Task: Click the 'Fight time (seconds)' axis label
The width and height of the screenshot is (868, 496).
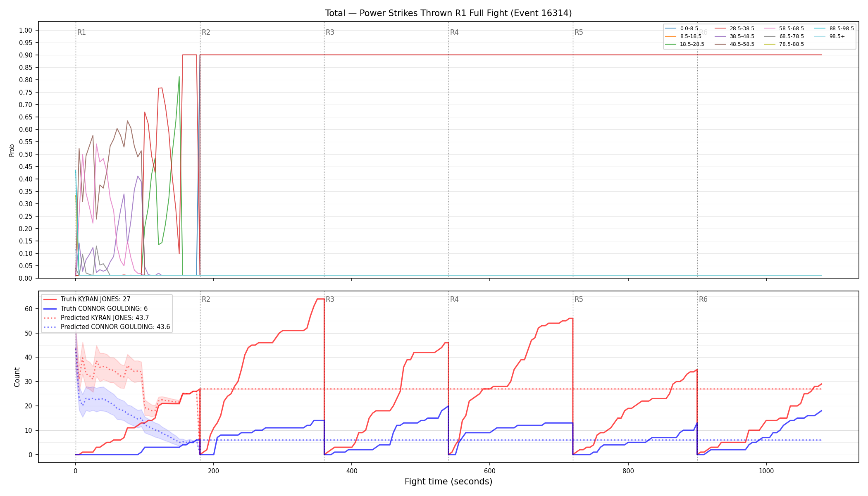Action: 448,482
